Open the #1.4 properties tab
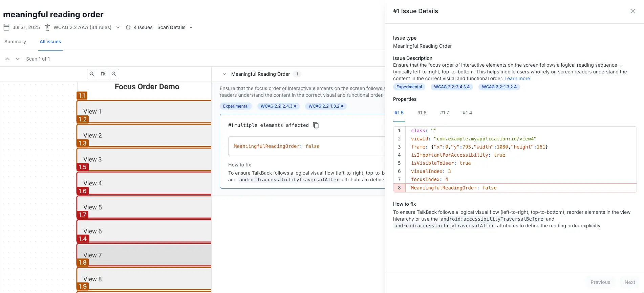 coord(467,113)
